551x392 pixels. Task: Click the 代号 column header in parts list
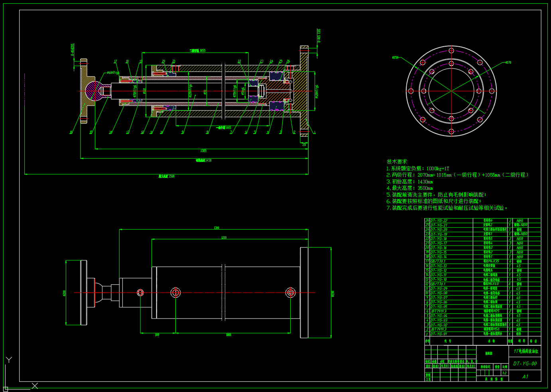point(448,341)
